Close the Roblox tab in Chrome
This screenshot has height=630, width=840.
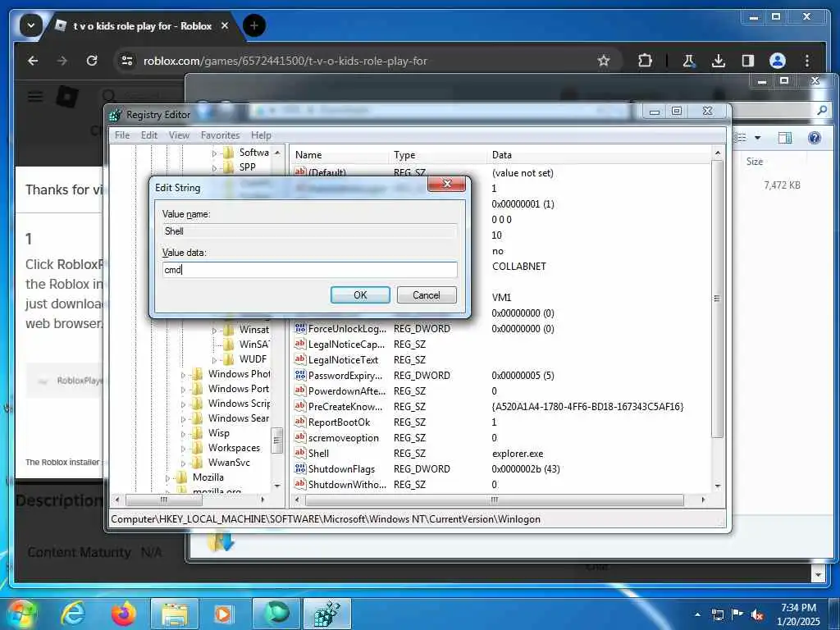point(225,25)
